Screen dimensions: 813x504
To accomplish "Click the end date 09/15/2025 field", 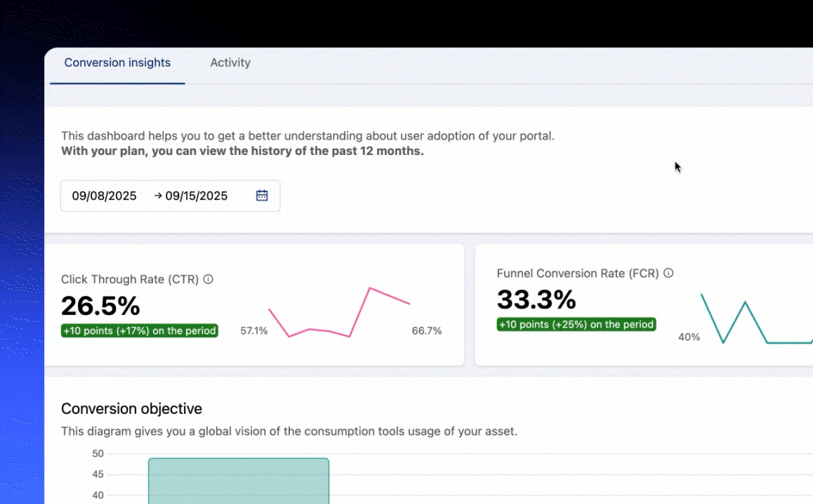I will click(197, 196).
